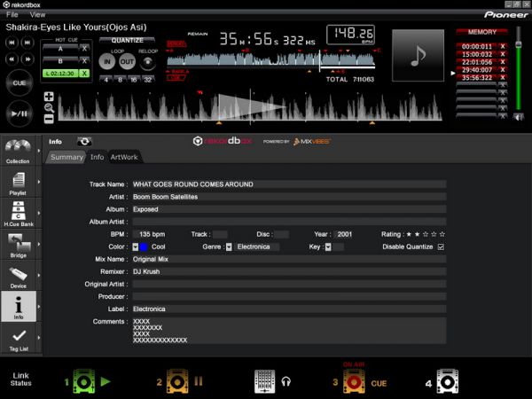This screenshot has width=532, height=399.
Task: Expand the Tag List arrow
Action: (x=39, y=338)
